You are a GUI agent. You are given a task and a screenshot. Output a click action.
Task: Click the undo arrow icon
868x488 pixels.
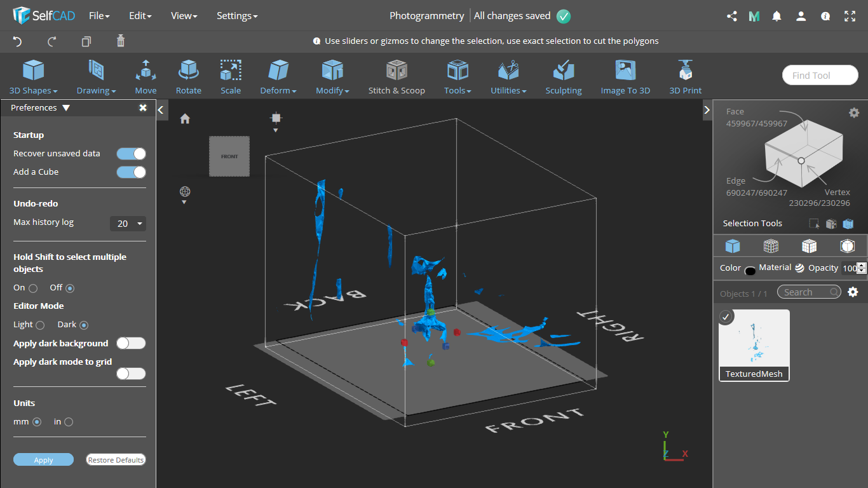[x=18, y=41]
